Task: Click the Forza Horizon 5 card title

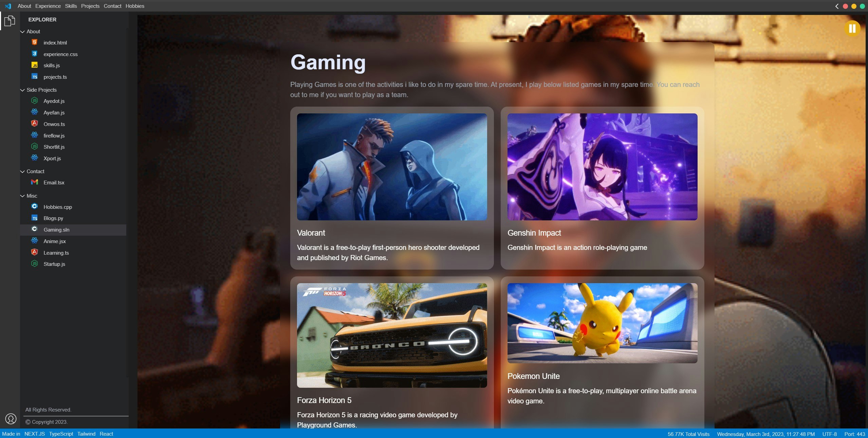Action: click(x=324, y=400)
